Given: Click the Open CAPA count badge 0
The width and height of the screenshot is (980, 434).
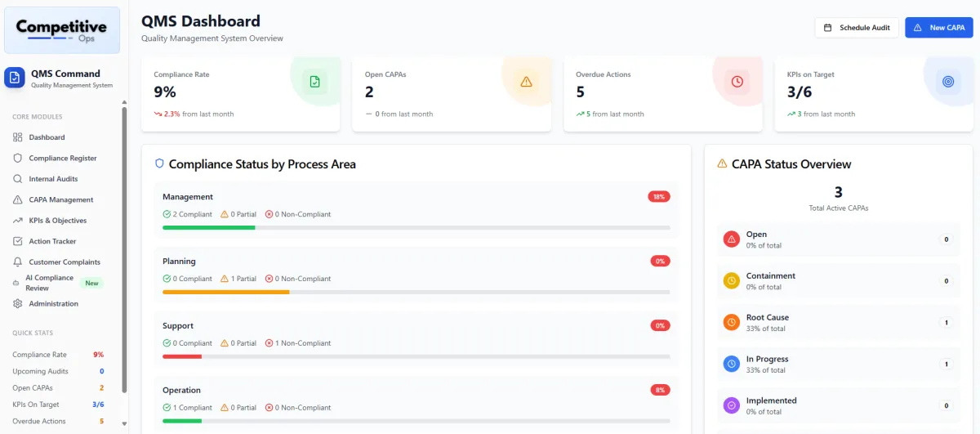Looking at the screenshot, I should point(947,239).
